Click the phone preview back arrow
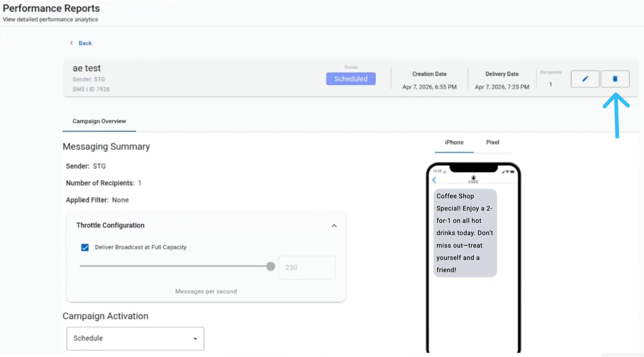This screenshot has width=644, height=357. pos(434,180)
